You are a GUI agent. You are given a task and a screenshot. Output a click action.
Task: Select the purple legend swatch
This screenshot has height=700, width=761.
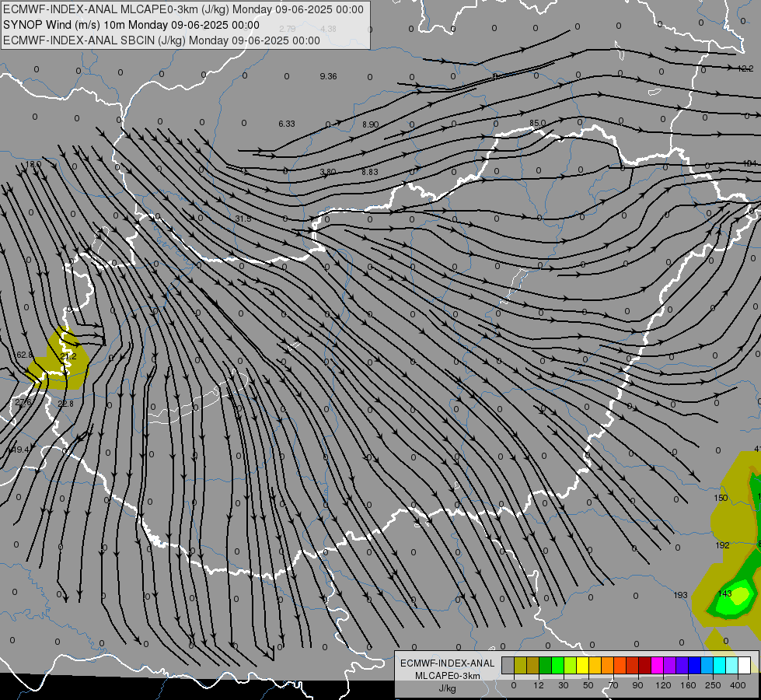tap(670, 665)
